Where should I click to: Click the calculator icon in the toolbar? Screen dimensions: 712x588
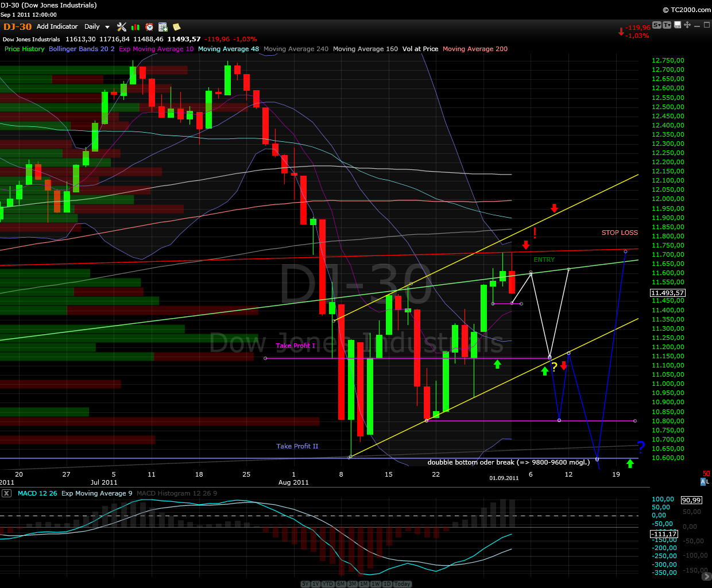pos(163,27)
